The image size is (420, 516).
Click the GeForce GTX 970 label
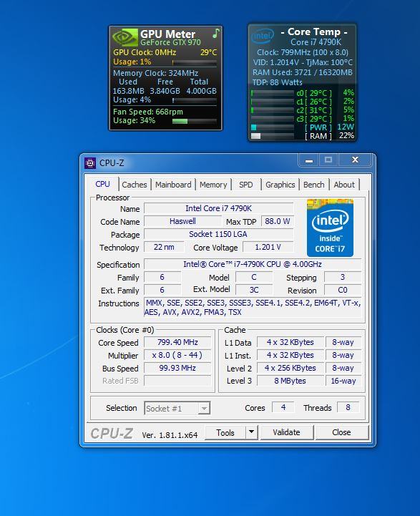(x=170, y=42)
